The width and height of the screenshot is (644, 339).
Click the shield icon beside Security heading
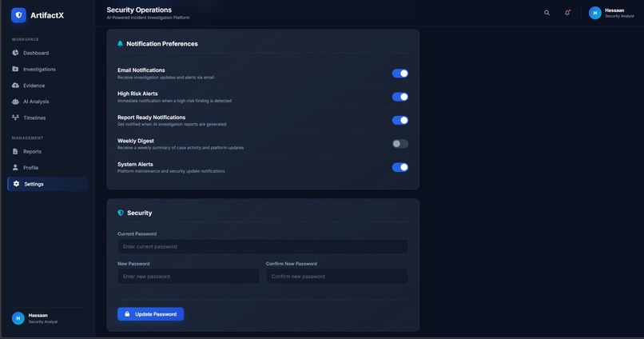point(121,213)
